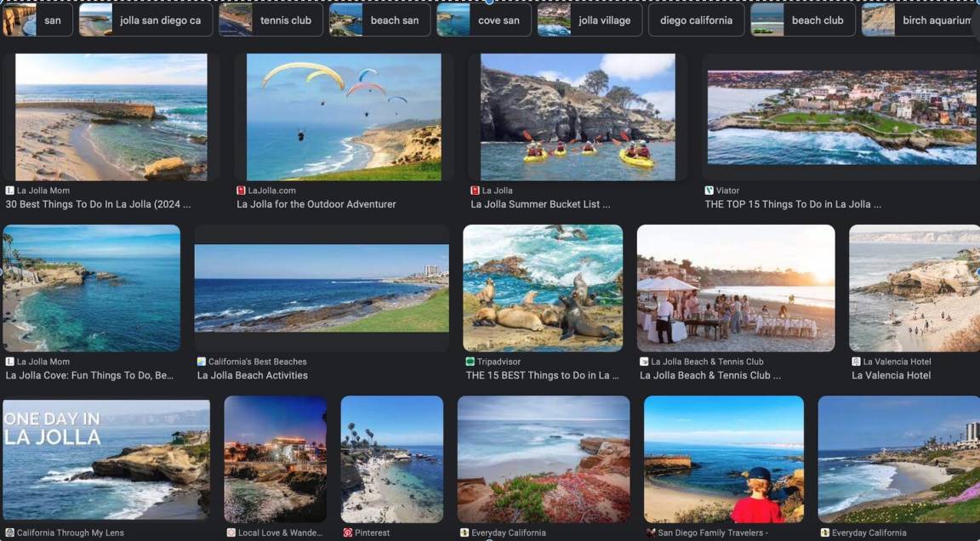Click California's Best Beaches favicon
980x541 pixels.
tap(202, 362)
